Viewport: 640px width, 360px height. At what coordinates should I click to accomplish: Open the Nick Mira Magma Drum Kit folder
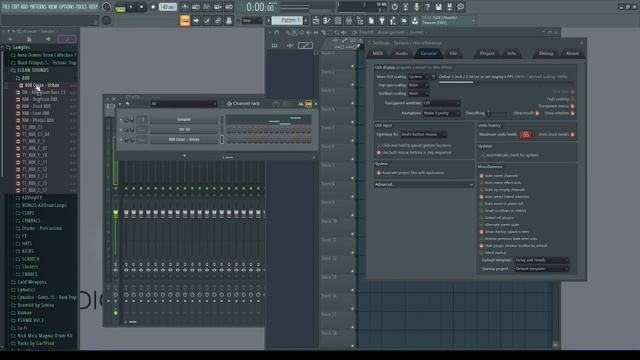coord(44,336)
